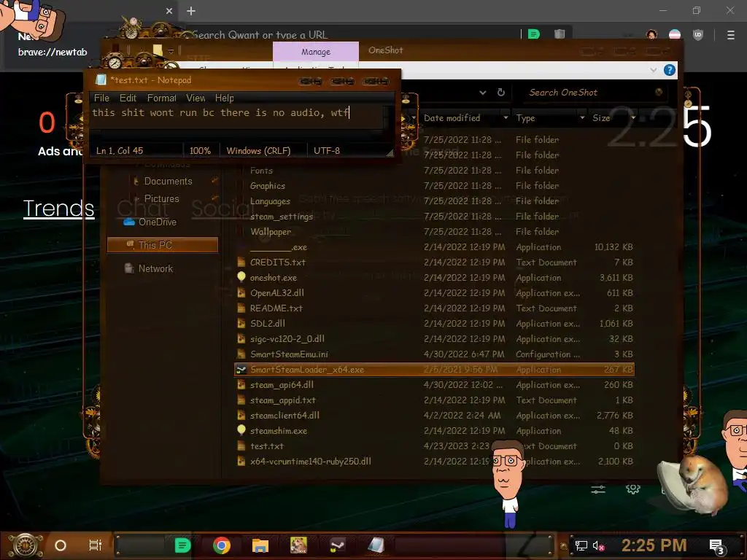
Task: Sort by Type column header
Action: 525,117
